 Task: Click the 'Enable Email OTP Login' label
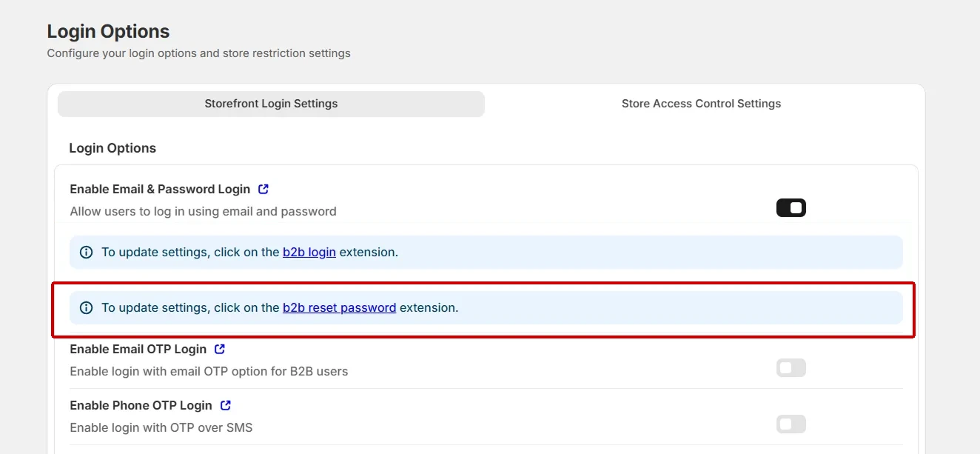[138, 349]
